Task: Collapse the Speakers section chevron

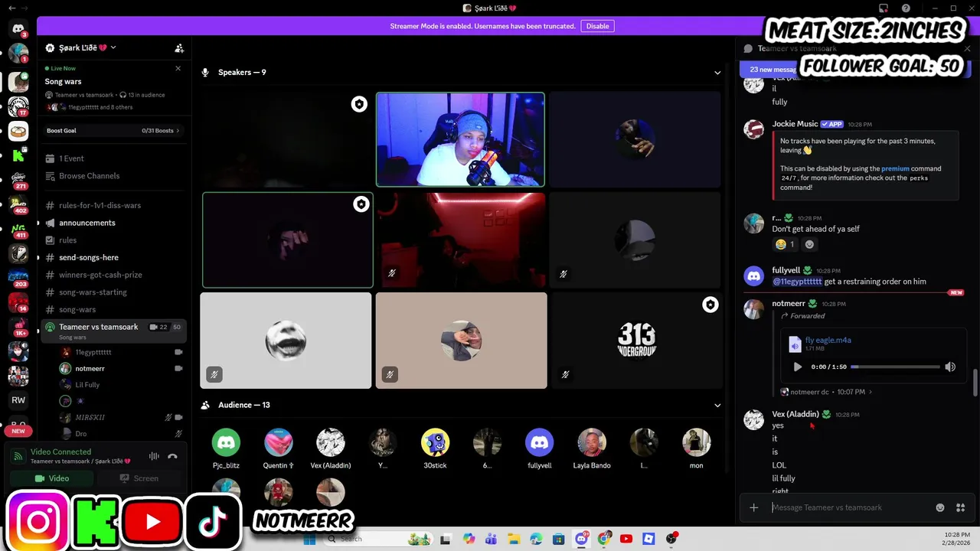Action: coord(717,73)
